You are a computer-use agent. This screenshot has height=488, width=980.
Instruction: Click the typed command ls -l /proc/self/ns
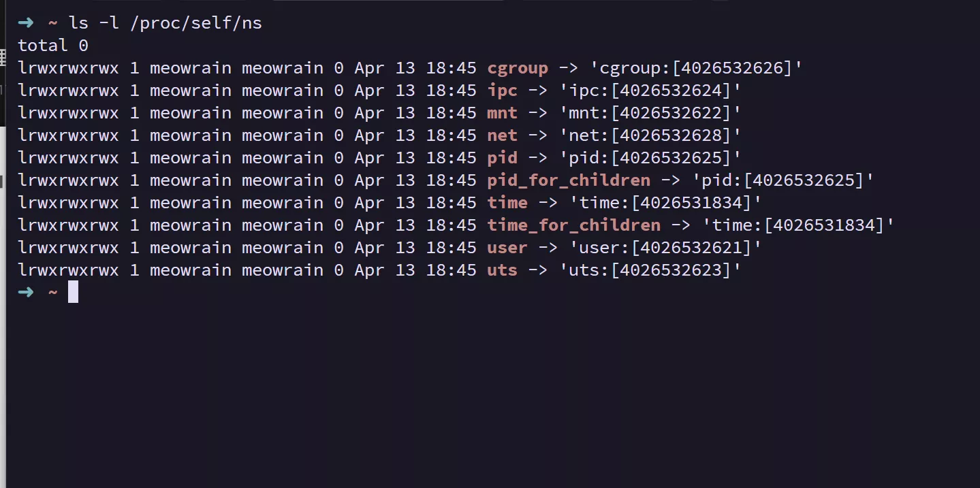tap(165, 23)
